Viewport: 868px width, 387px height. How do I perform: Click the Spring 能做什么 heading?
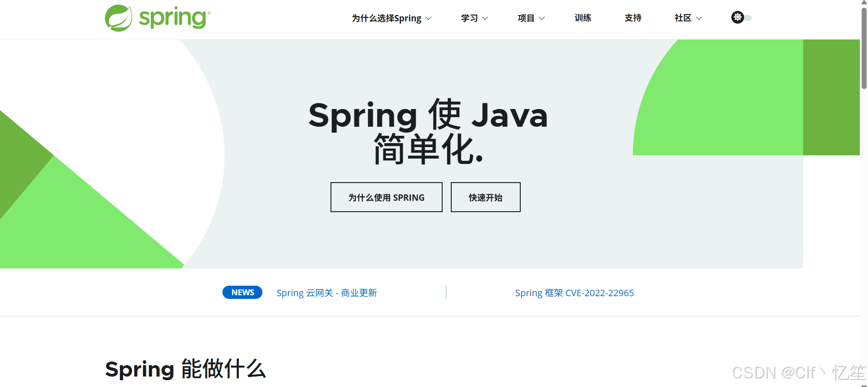(x=185, y=369)
